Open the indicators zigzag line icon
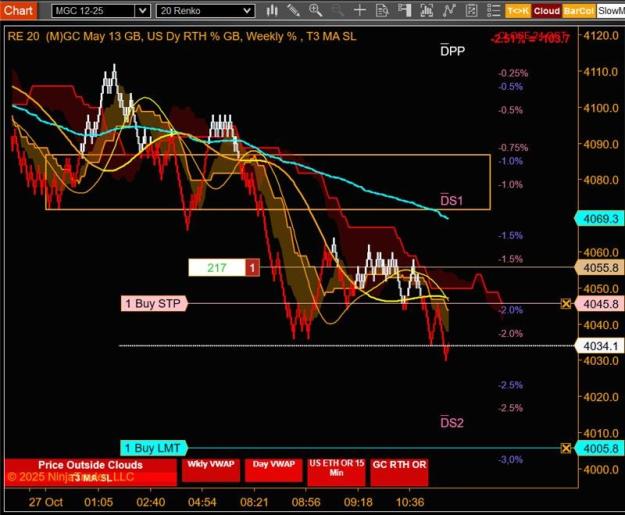This screenshot has width=625, height=515. tap(449, 10)
